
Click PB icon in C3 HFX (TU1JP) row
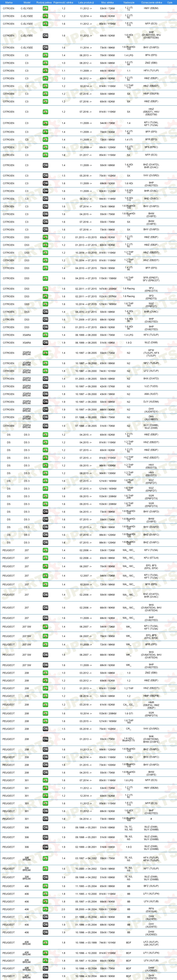point(45,71)
